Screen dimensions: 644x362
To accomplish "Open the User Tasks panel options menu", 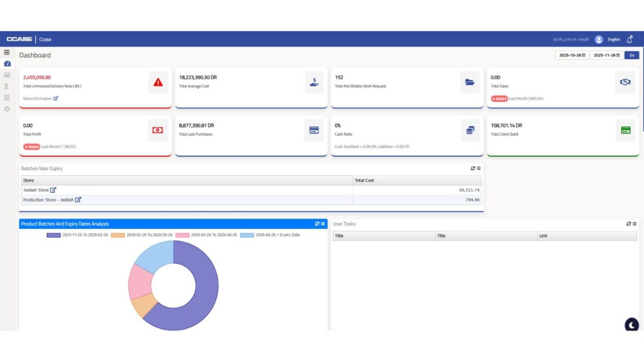I will (634, 224).
